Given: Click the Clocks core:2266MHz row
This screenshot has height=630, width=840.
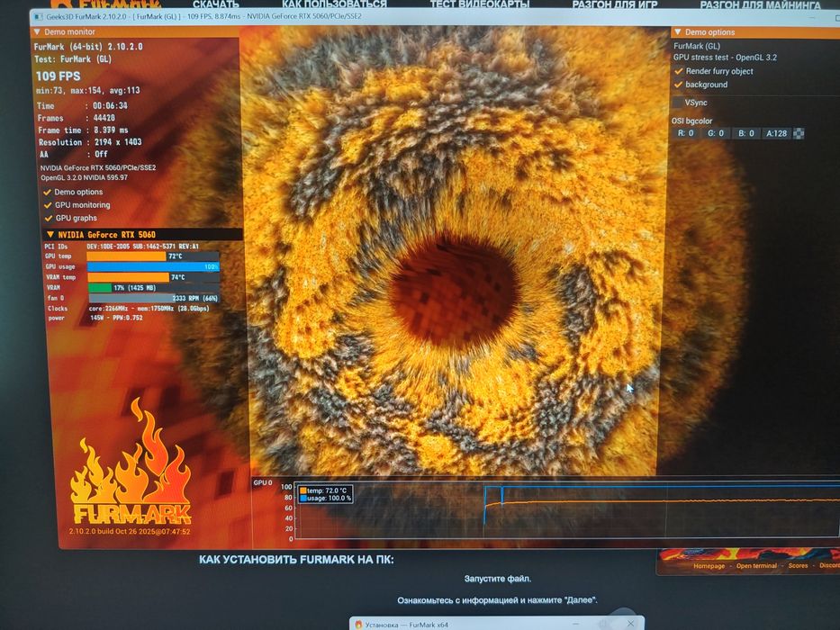Looking at the screenshot, I should click(128, 308).
